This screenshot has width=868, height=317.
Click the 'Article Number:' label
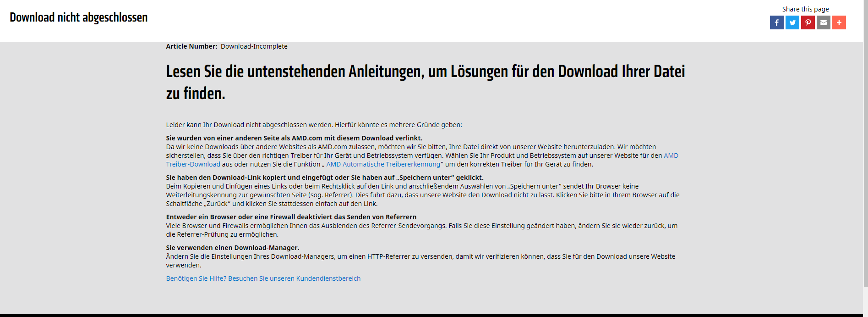point(191,46)
